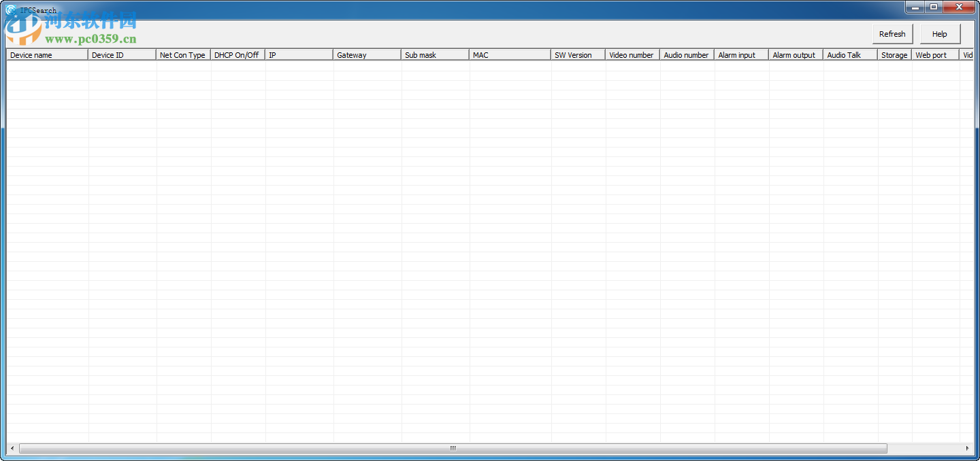This screenshot has height=461, width=980.
Task: Select the Video number column header
Action: point(633,55)
